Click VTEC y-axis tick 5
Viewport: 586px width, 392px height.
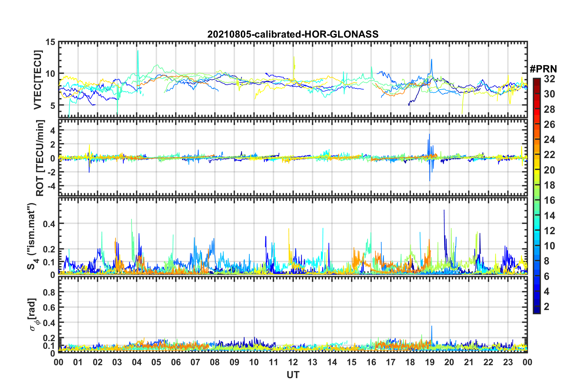pos(53,106)
